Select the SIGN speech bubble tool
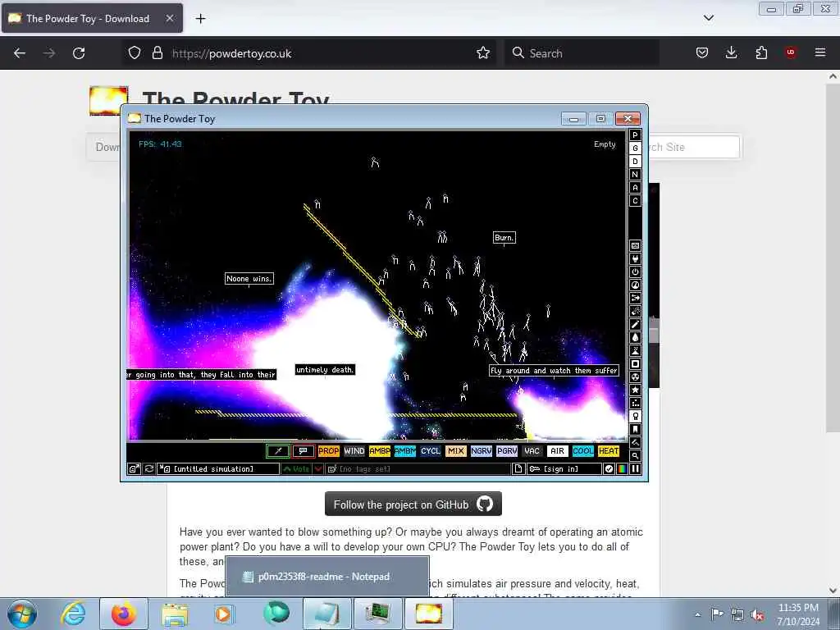 (x=304, y=451)
